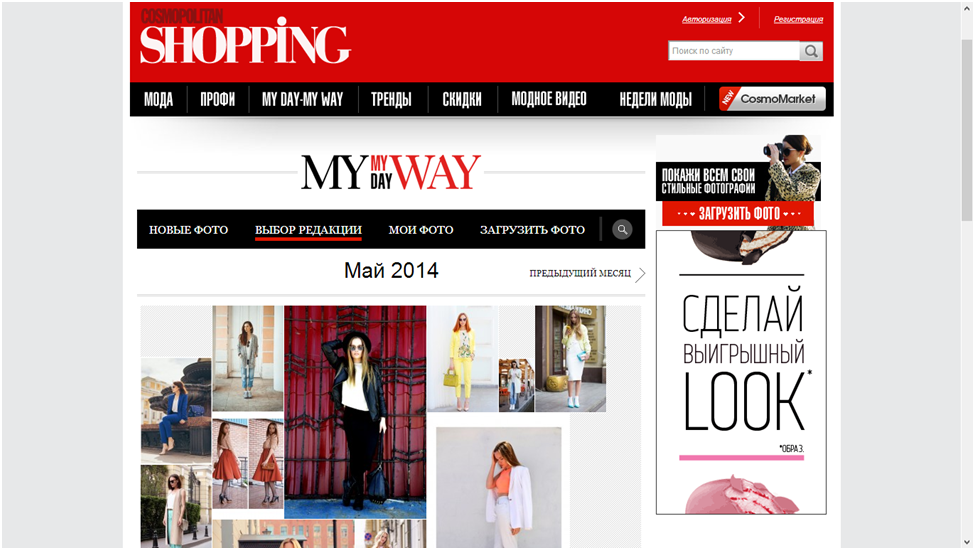Viewport: 975px width, 550px height.
Task: Open the gallery search magnifier icon
Action: point(622,229)
